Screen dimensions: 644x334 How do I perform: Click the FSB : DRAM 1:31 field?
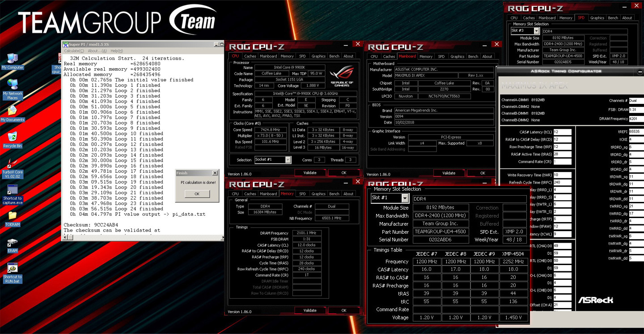click(x=636, y=110)
